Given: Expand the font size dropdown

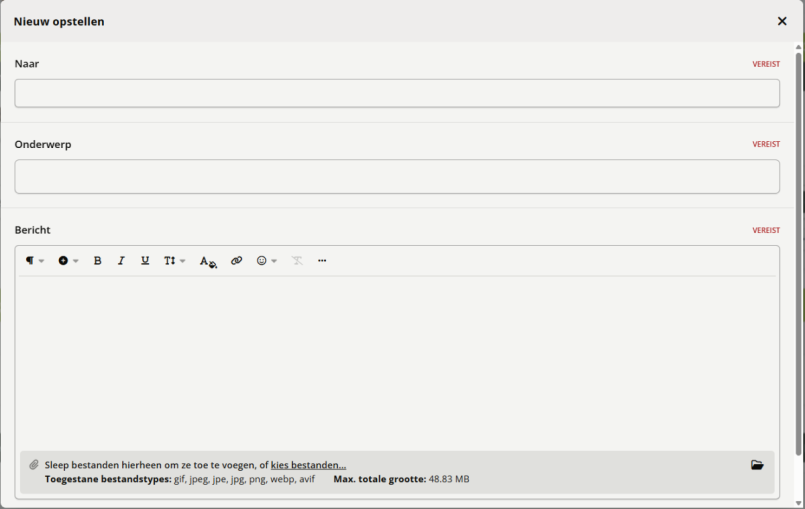Looking at the screenshot, I should pos(174,261).
